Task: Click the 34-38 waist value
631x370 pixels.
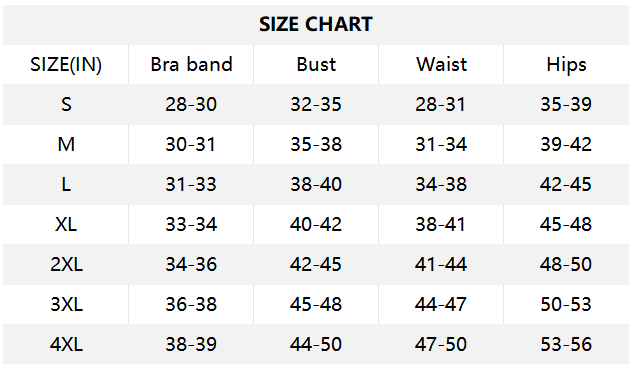Action: tap(441, 184)
